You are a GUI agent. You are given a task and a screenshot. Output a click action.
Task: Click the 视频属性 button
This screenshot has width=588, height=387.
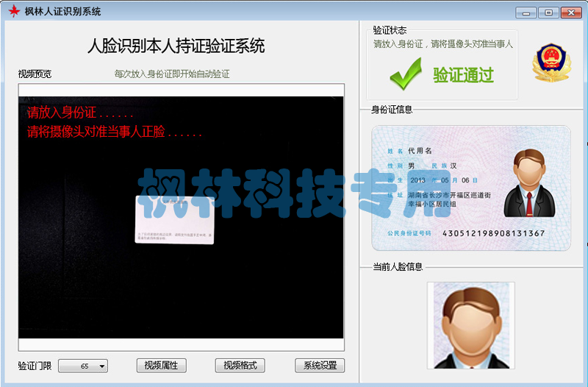click(161, 365)
